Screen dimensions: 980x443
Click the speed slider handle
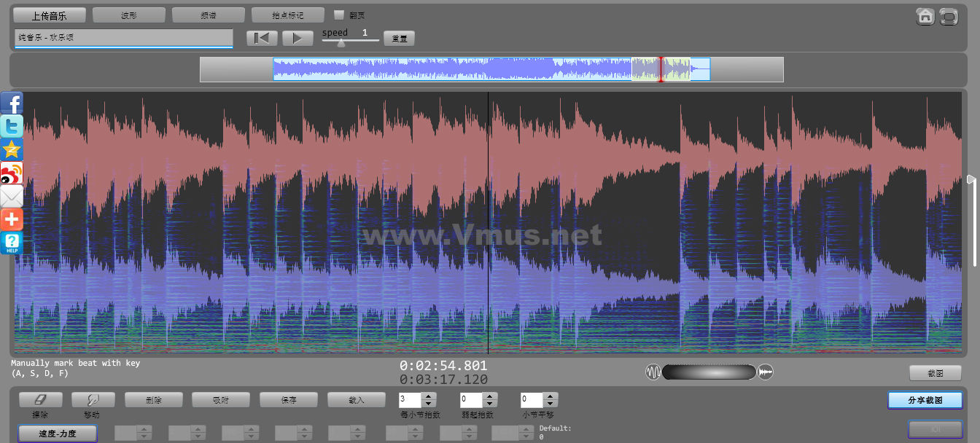coord(341,42)
